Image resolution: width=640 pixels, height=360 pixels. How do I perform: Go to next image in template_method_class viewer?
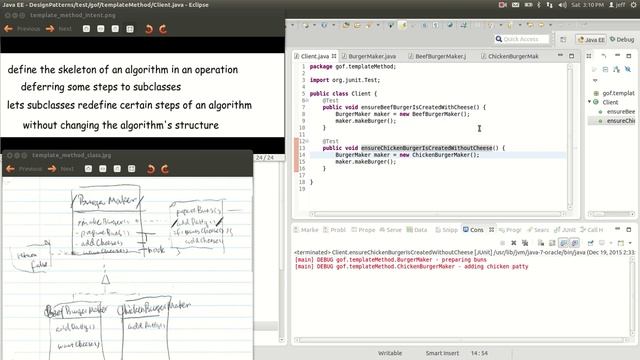tap(61, 169)
